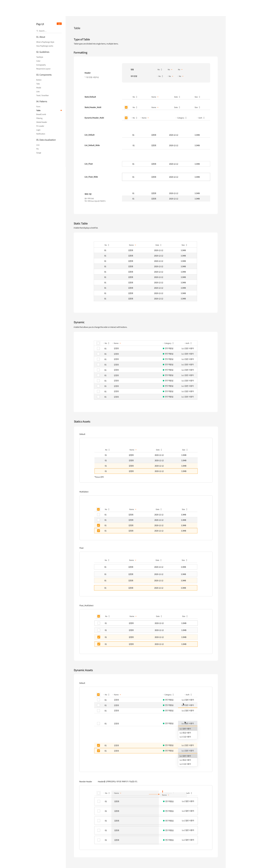Click No sort arrows in Static/Default header sample
This screenshot has height=868, width=258.
pos(137,97)
